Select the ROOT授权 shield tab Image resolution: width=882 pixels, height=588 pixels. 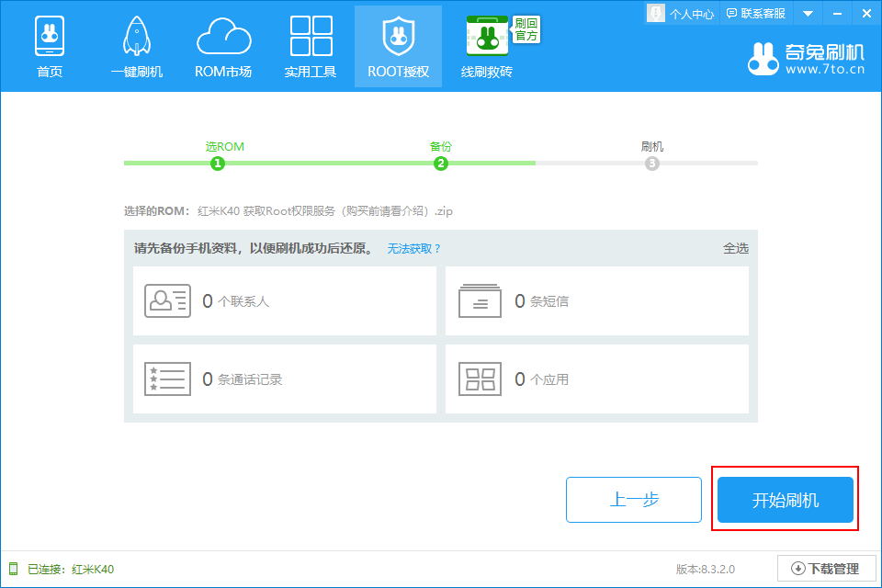398,47
